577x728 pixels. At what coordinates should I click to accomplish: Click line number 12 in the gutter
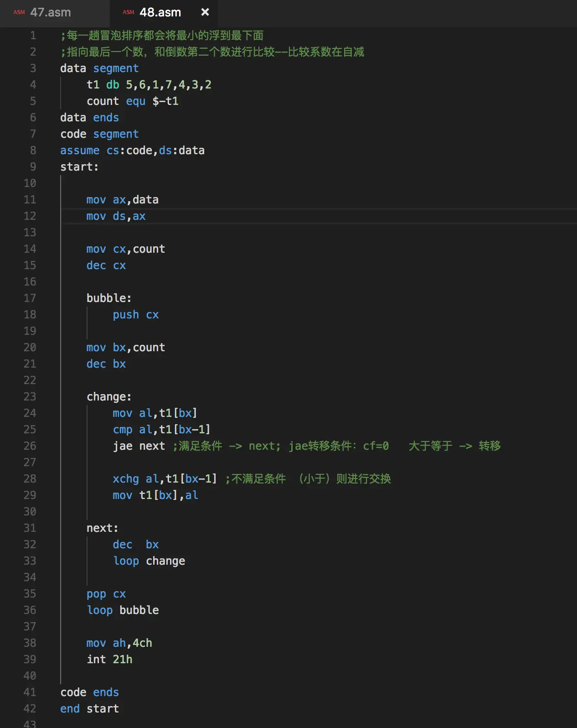coord(30,216)
